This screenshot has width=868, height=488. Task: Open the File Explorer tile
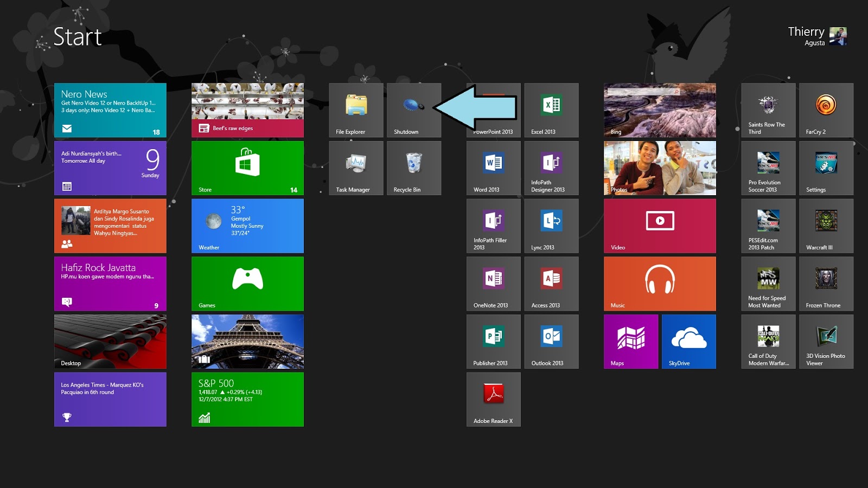pyautogui.click(x=356, y=110)
